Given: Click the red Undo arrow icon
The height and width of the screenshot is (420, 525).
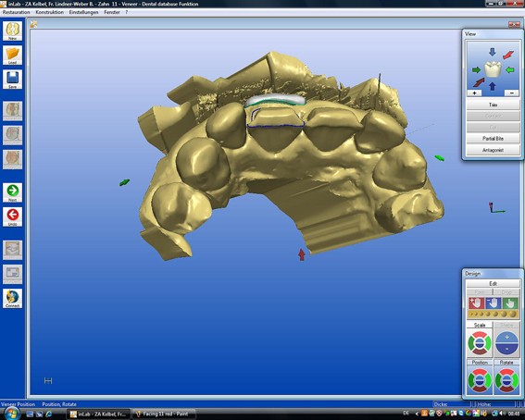Looking at the screenshot, I should pyautogui.click(x=12, y=216).
